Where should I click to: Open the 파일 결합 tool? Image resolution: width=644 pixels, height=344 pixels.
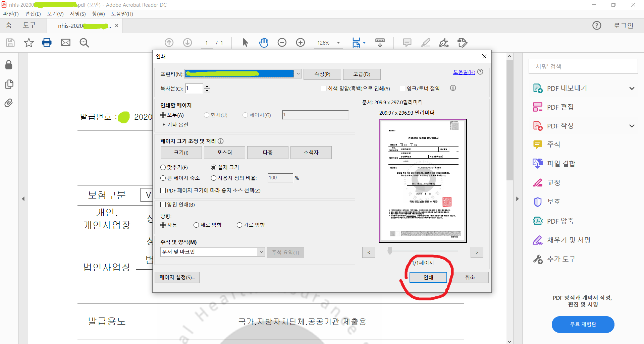point(554,164)
